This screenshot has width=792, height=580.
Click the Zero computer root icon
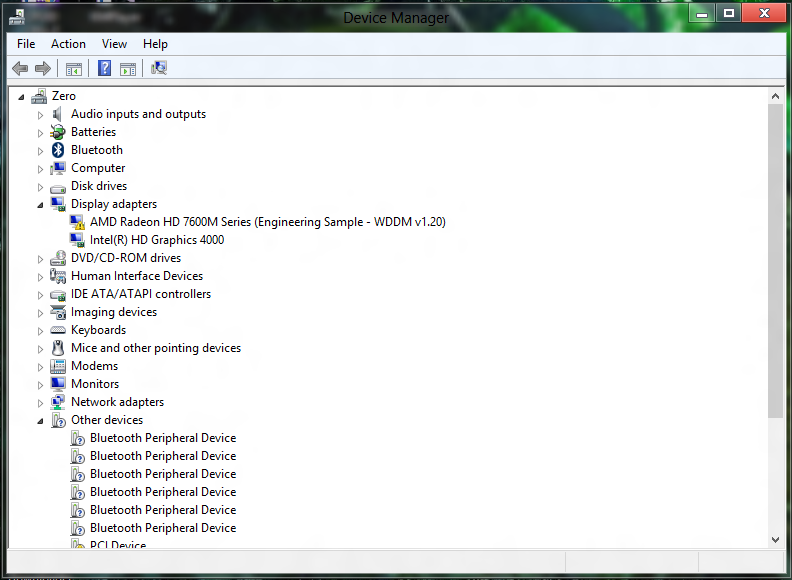tap(39, 96)
